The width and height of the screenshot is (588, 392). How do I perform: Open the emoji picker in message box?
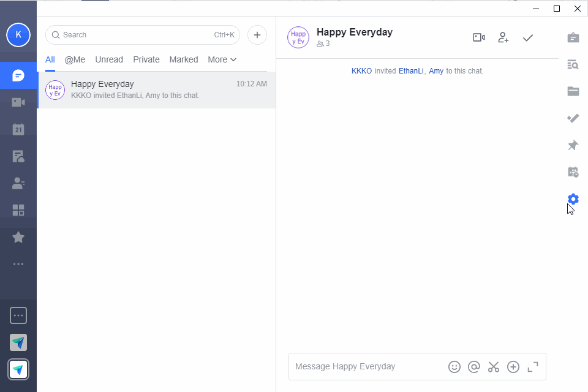[x=454, y=366]
